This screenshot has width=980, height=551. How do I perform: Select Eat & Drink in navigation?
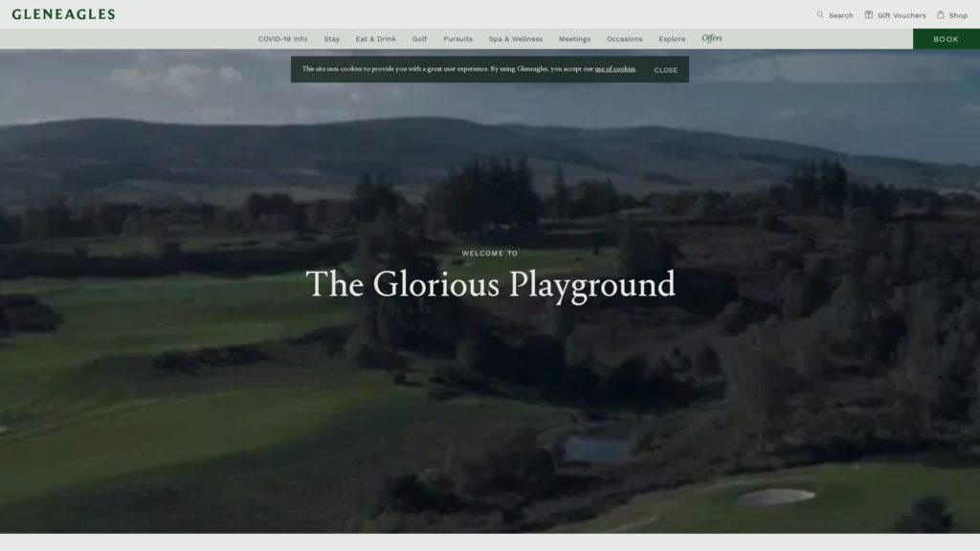375,39
